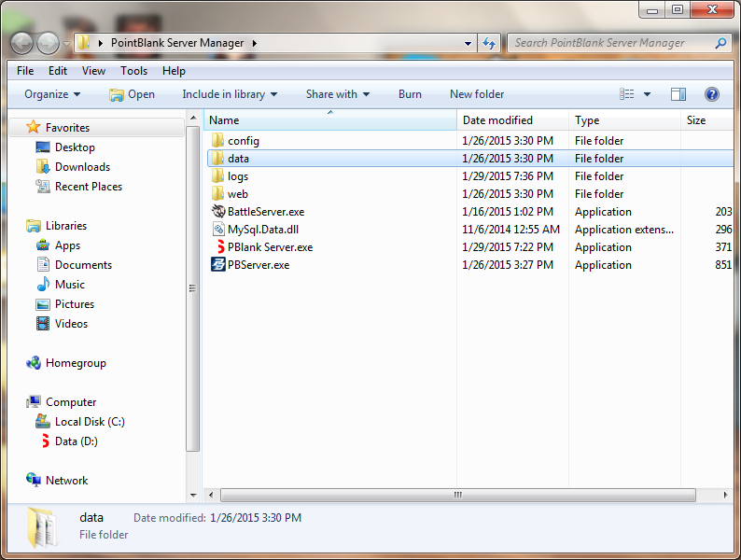Expand arrow after PointBlank Server Manager breadcrumb
Image resolution: width=741 pixels, height=560 pixels.
pyautogui.click(x=255, y=43)
